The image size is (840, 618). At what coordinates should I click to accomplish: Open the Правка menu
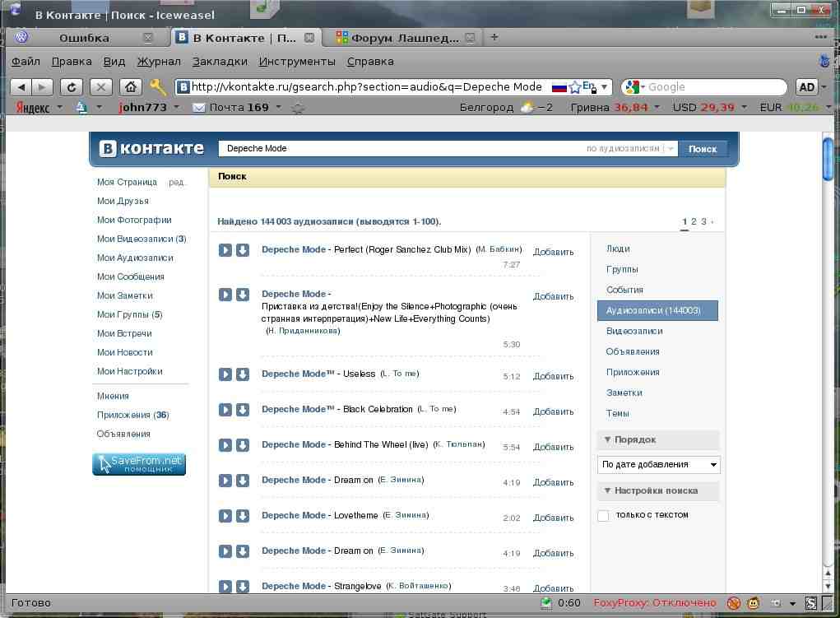(x=72, y=62)
